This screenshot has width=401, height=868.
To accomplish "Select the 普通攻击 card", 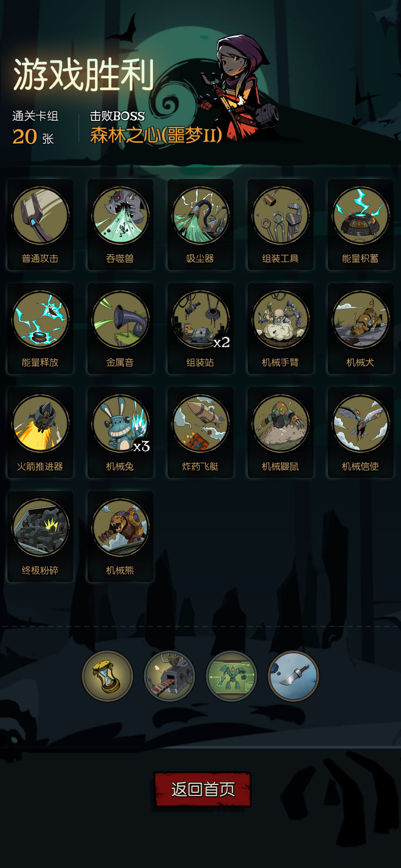I will 40,224.
